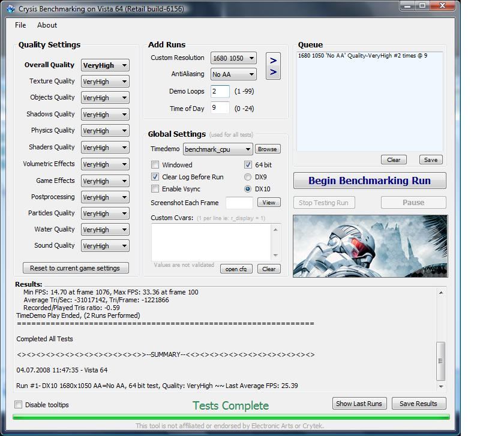The width and height of the screenshot is (504, 436).
Task: Click View button for screenshots
Action: coord(269,203)
